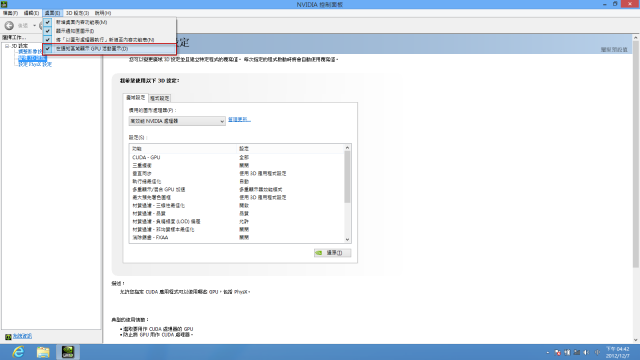Open File Explorer from the taskbar
The width and height of the screenshot is (640, 360).
[43, 352]
